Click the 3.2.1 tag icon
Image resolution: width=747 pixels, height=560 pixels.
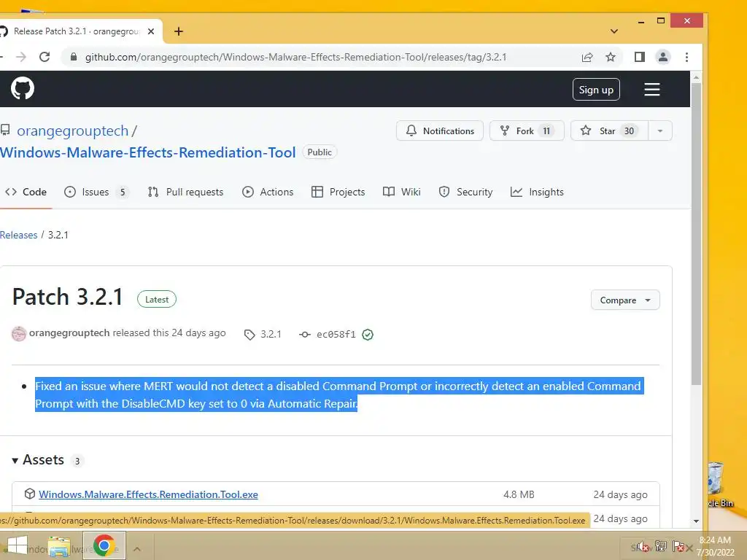pos(249,335)
